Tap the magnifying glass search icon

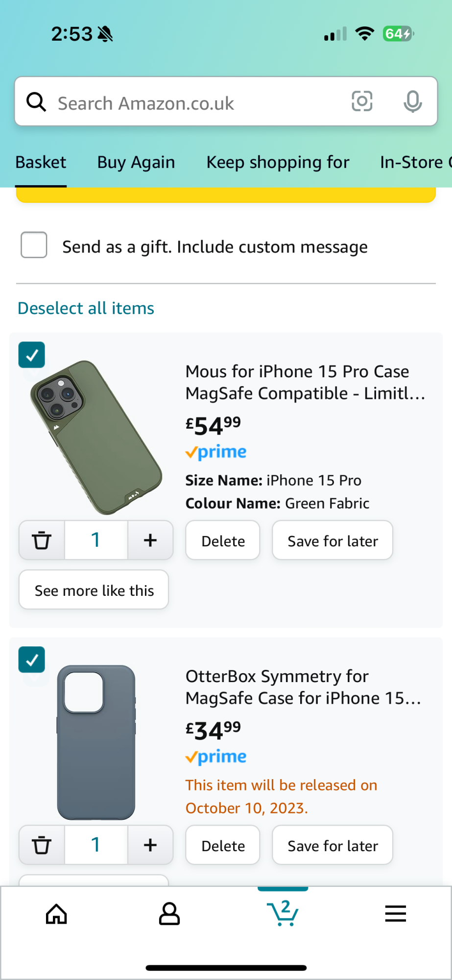tap(36, 102)
